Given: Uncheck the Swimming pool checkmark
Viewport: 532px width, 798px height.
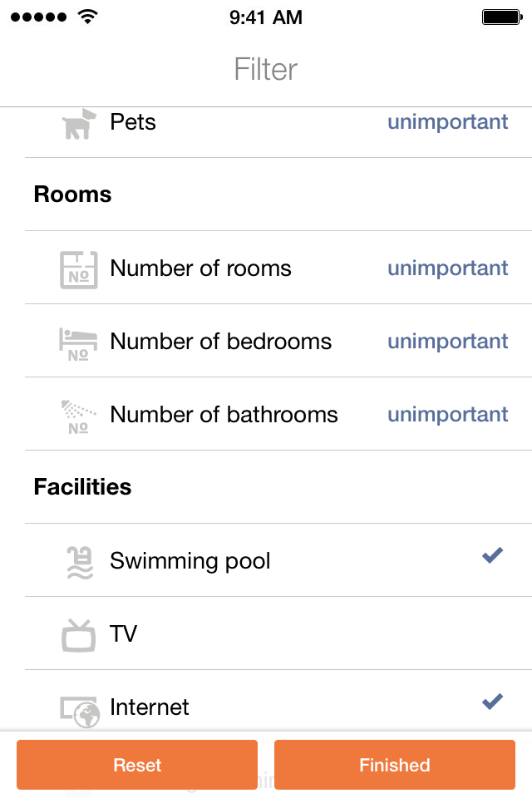Looking at the screenshot, I should 492,555.
